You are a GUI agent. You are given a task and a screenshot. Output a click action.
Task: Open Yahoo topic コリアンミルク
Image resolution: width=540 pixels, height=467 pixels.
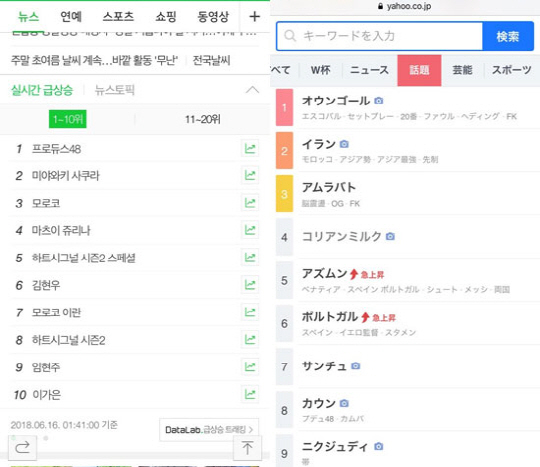tap(342, 236)
